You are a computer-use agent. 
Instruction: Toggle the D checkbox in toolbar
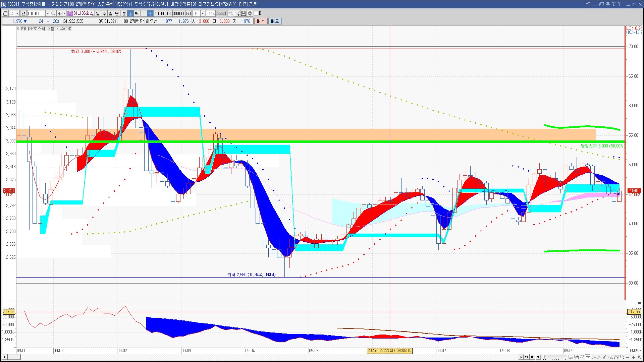[256, 13]
